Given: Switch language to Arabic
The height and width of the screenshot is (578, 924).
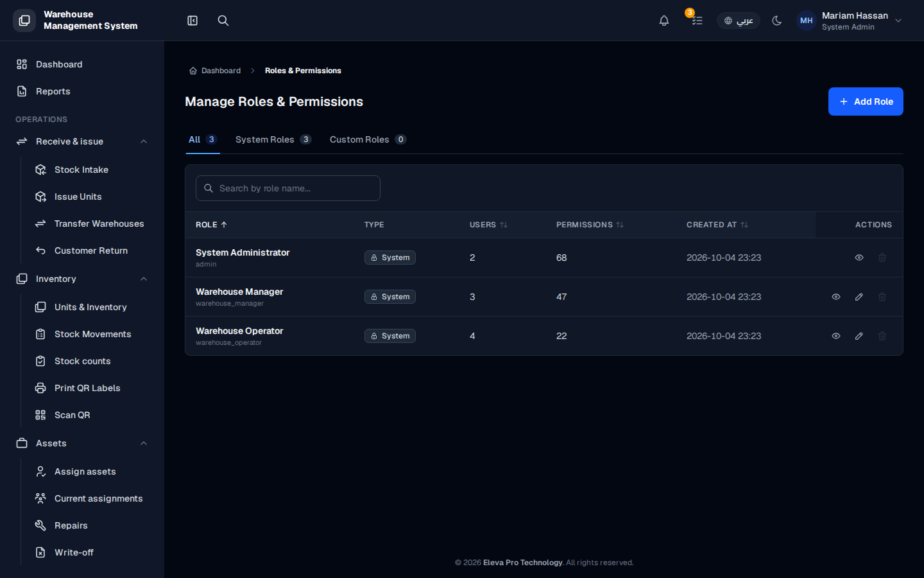Looking at the screenshot, I should (739, 21).
